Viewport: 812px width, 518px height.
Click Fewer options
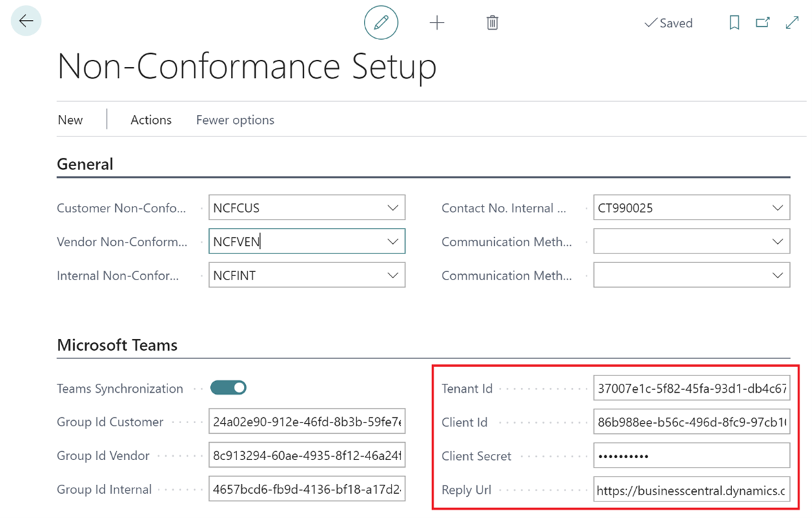coord(235,120)
